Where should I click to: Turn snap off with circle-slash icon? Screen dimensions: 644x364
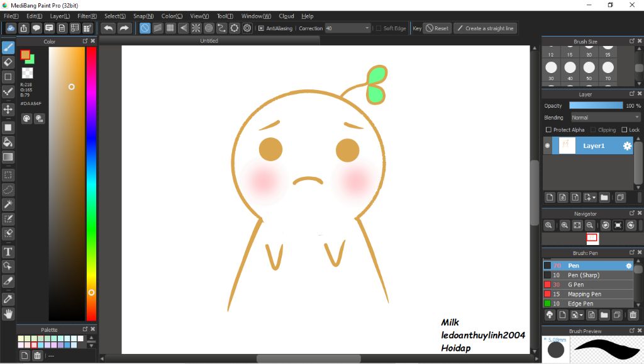[x=145, y=28]
